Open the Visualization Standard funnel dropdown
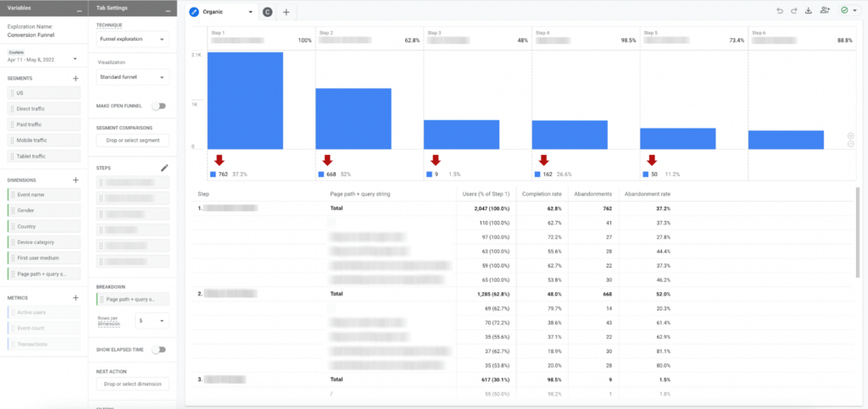Viewport: 868px width, 409px height. 133,77
